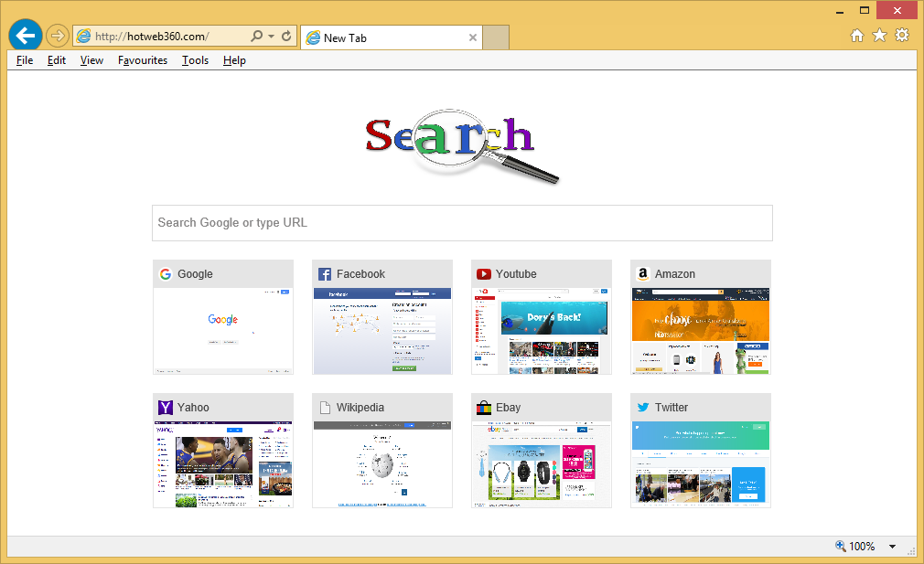The height and width of the screenshot is (564, 924).
Task: Open the Favourites menu
Action: (143, 60)
